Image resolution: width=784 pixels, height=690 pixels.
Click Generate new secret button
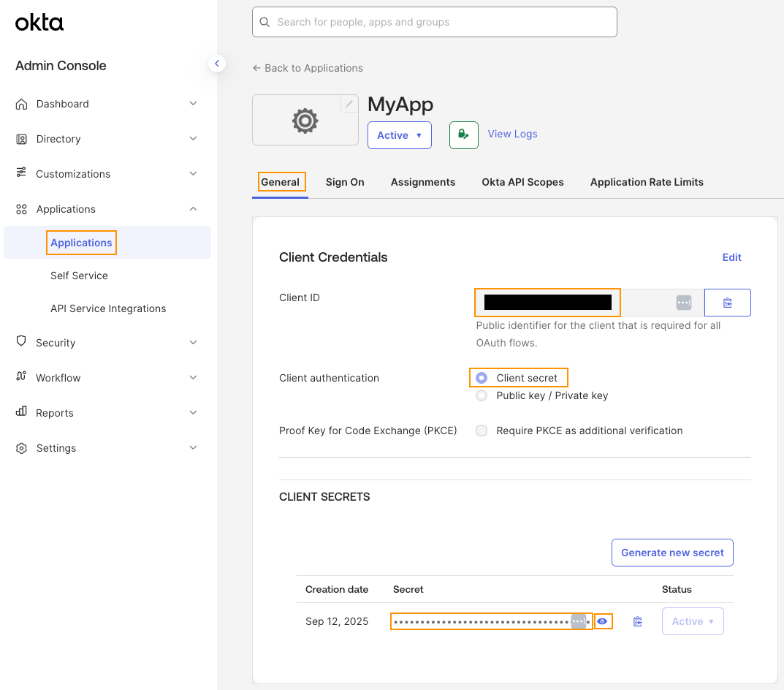click(x=672, y=553)
